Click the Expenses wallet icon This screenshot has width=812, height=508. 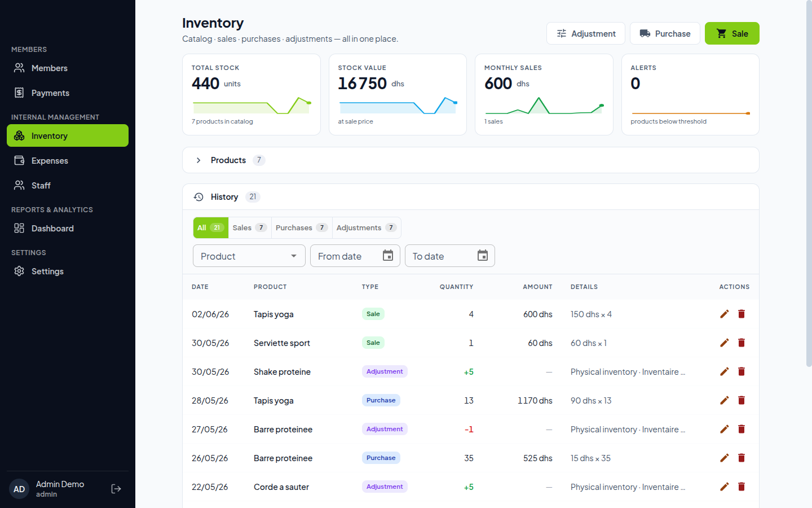[x=19, y=160]
